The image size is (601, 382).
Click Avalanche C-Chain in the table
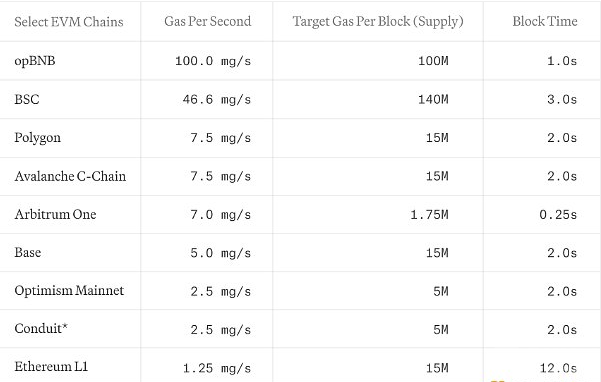coord(70,176)
